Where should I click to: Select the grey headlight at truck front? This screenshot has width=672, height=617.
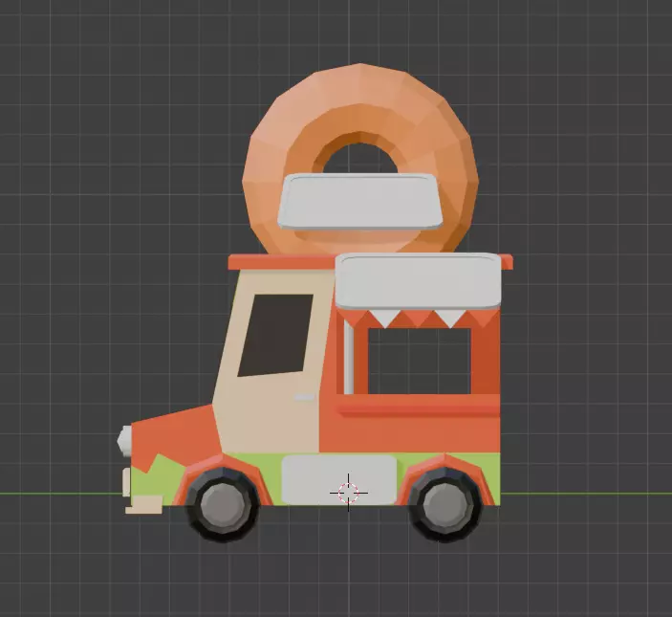[124, 440]
